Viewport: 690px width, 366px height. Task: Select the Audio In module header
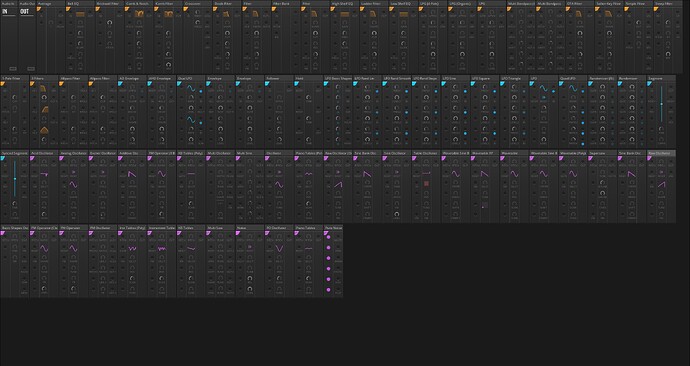tap(9, 4)
